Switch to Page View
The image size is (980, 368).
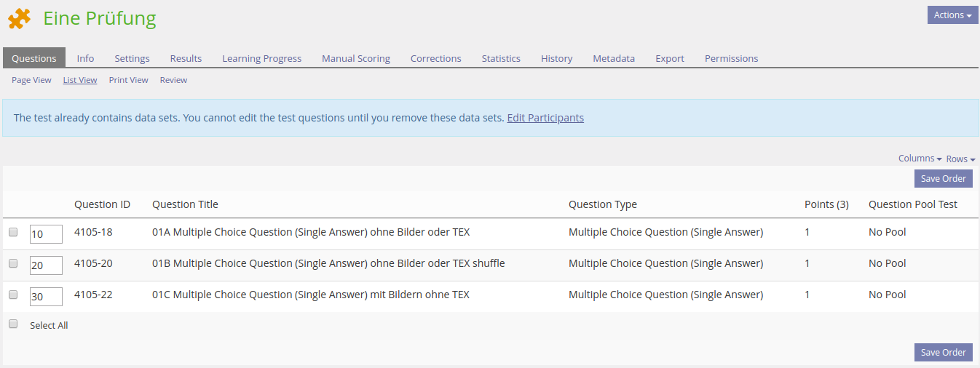pyautogui.click(x=31, y=80)
